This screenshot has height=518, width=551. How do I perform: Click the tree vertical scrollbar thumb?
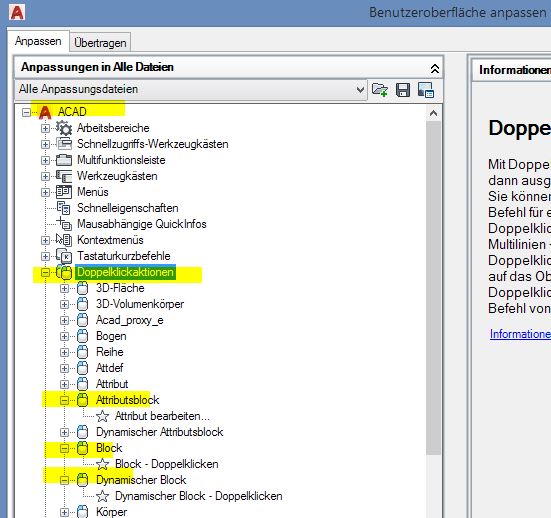434,288
